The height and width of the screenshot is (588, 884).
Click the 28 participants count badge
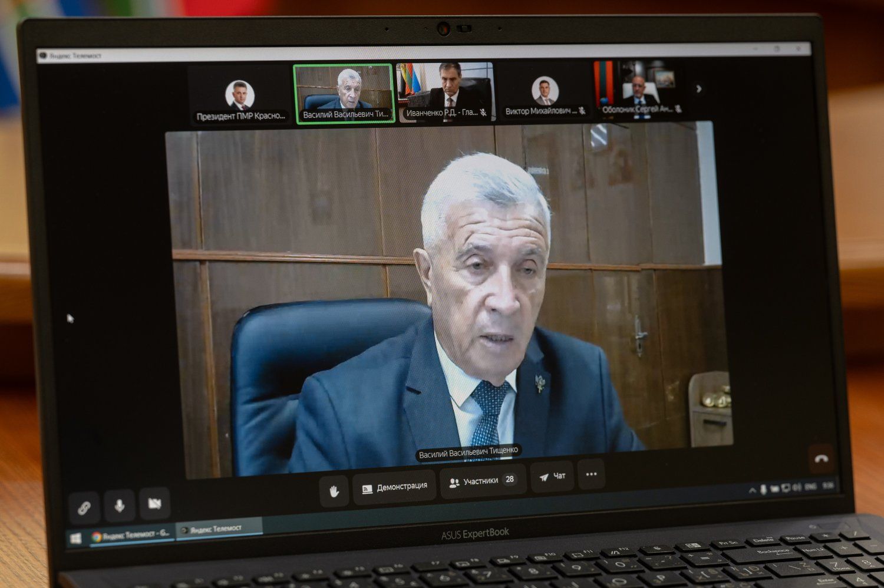pos(510,479)
